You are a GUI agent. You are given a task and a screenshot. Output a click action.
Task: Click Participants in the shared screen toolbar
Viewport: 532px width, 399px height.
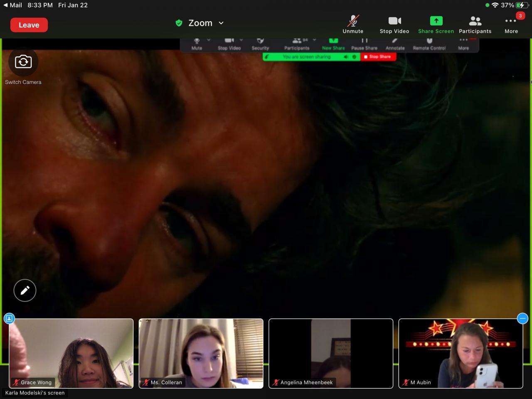tap(297, 44)
